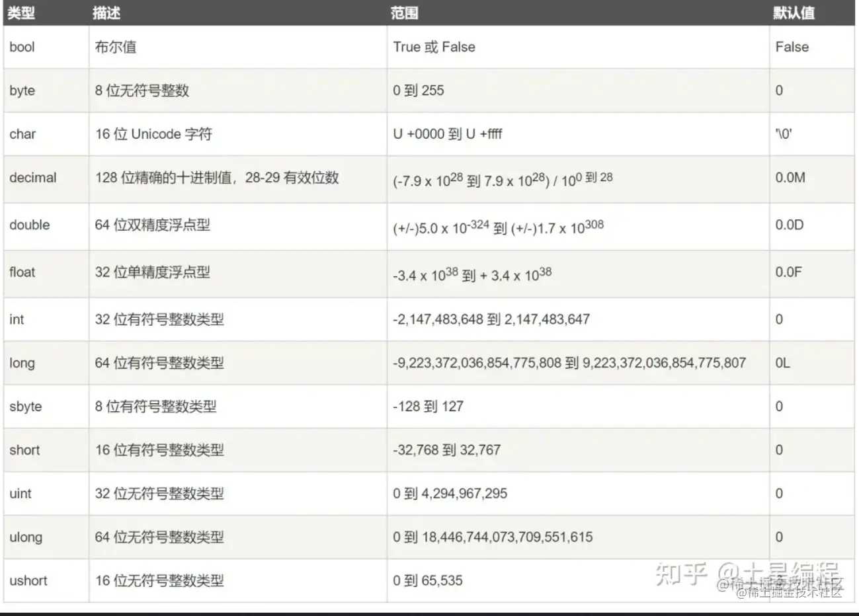
Task: Click the 布尔值 description
Action: point(116,47)
